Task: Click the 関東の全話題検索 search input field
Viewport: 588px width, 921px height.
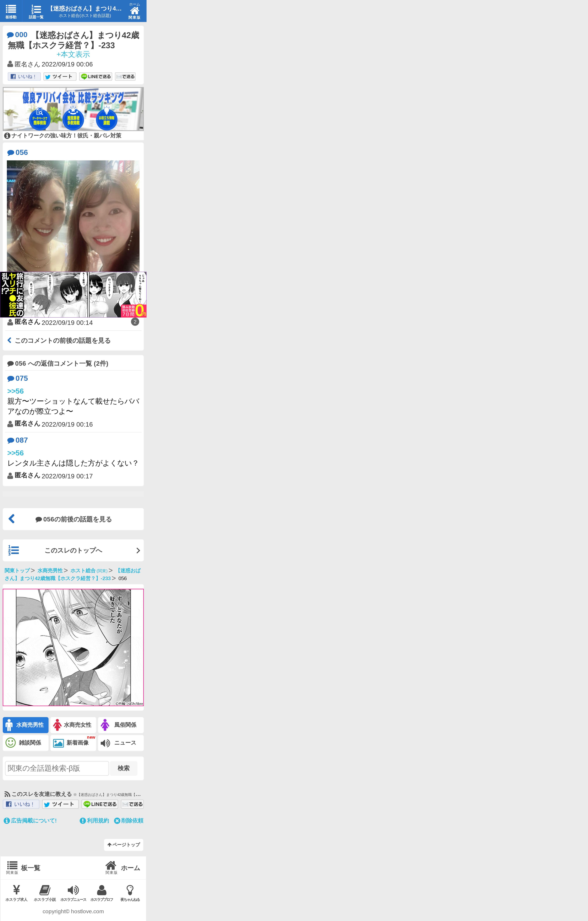Action: tap(57, 768)
